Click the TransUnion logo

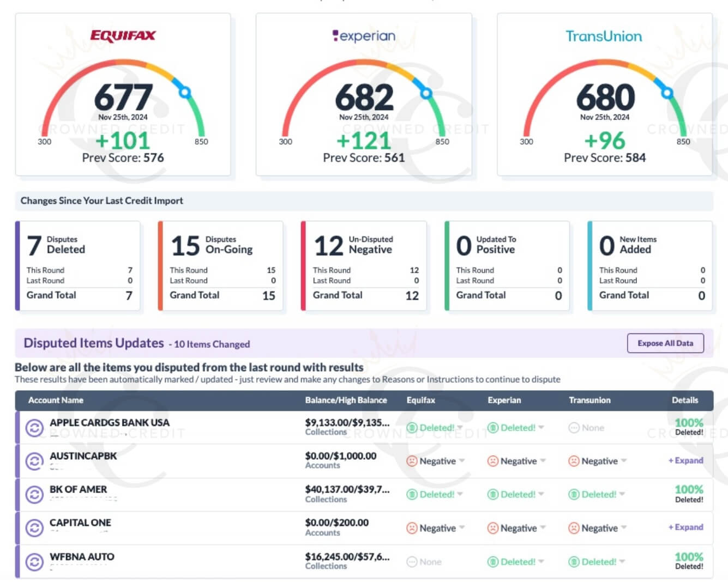pos(604,37)
